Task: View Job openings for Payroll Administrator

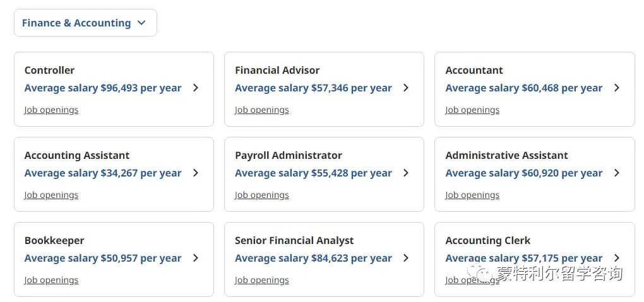Action: coord(261,195)
